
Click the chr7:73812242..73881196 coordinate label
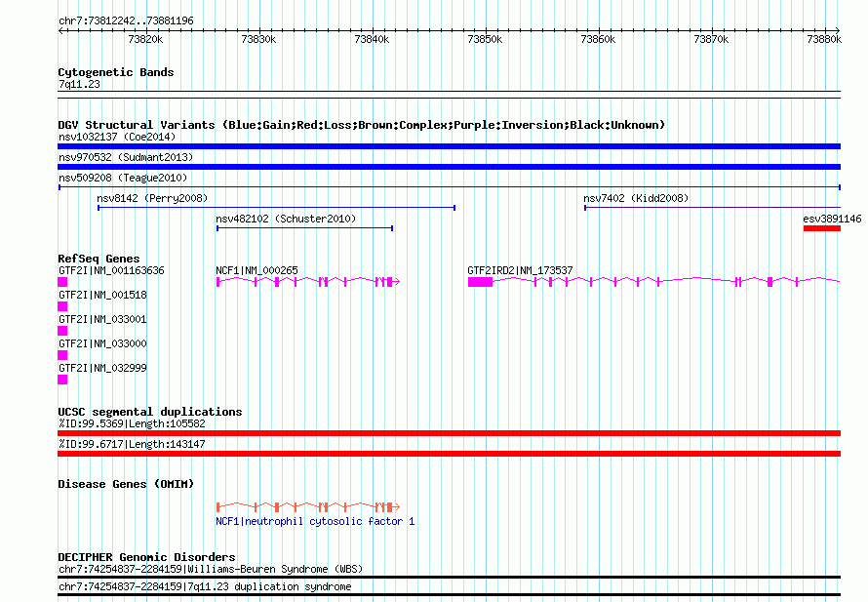point(126,20)
